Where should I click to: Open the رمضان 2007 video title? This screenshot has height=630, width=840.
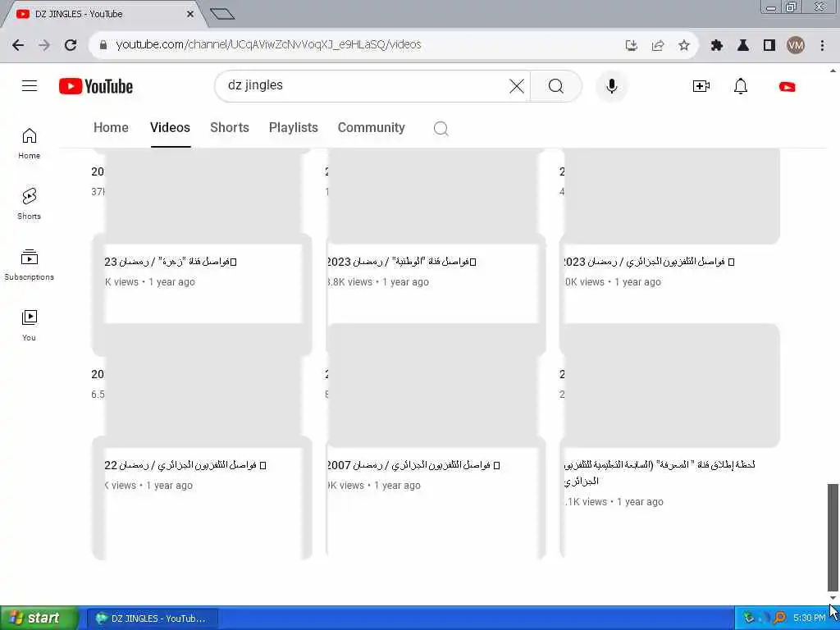[413, 465]
